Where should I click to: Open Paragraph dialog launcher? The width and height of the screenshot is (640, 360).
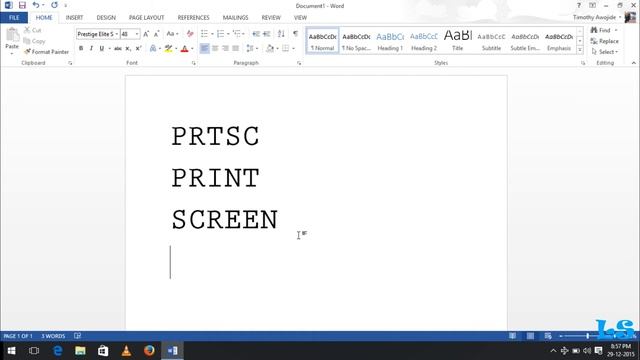pos(299,63)
